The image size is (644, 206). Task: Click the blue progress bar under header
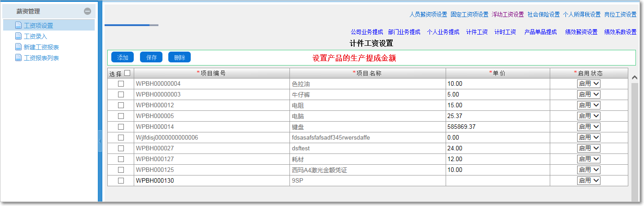tap(127, 25)
